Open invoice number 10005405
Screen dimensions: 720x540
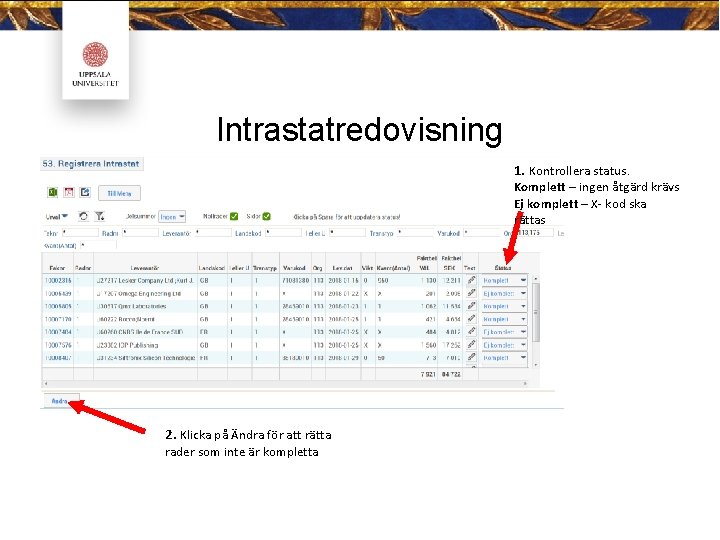coord(58,306)
